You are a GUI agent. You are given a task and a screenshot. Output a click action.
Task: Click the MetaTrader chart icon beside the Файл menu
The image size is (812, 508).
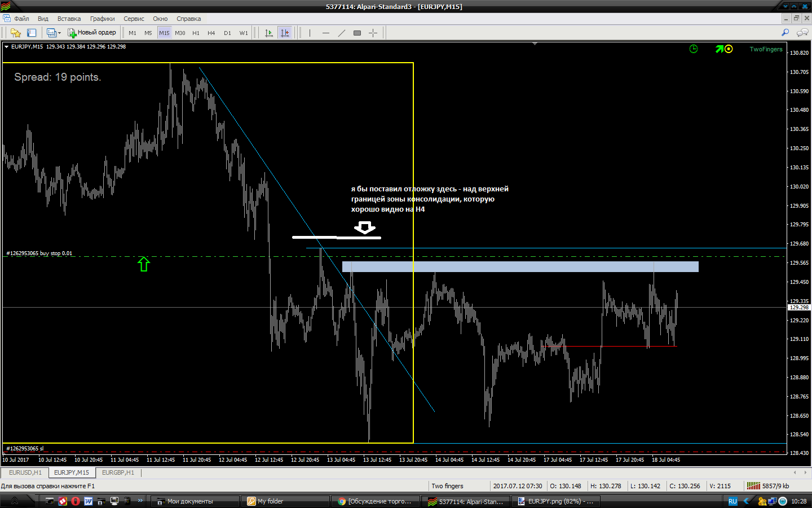point(6,19)
